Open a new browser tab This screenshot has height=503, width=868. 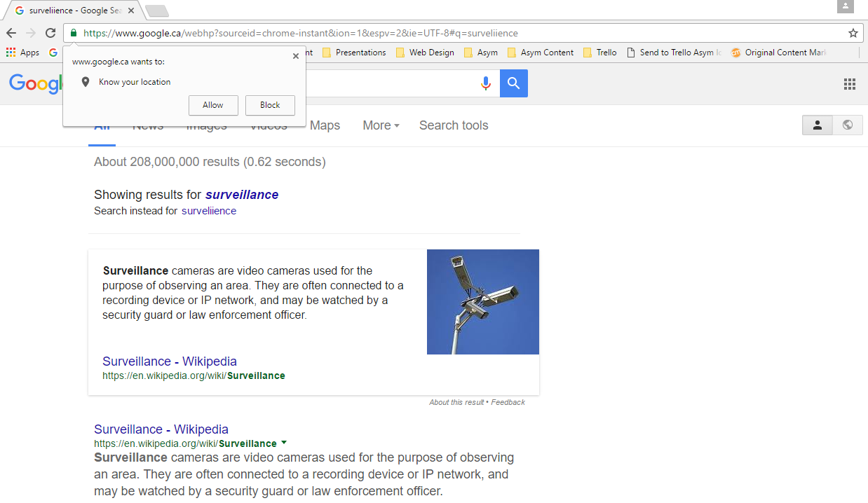tap(156, 11)
